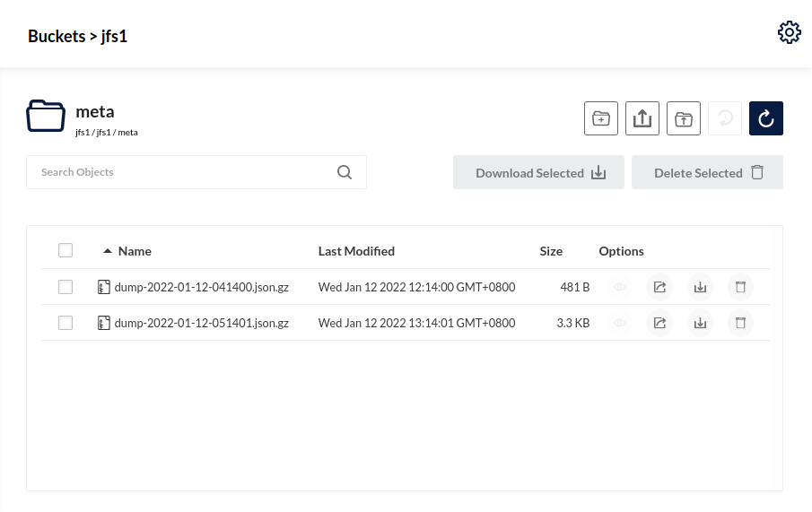Open the settings gear icon
812x512 pixels.
click(790, 32)
